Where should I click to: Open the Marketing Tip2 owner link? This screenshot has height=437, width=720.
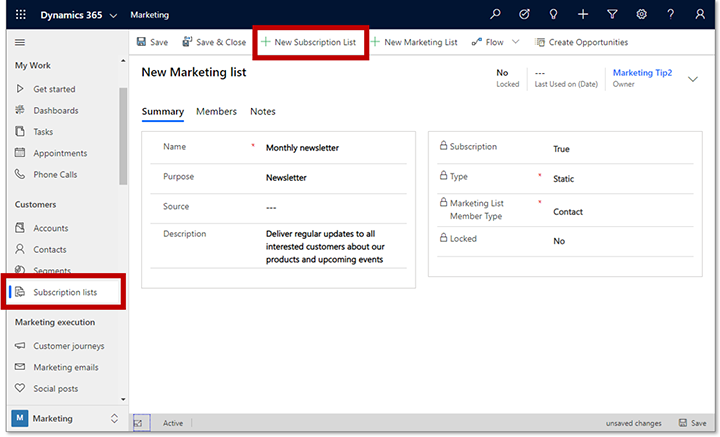click(x=642, y=73)
